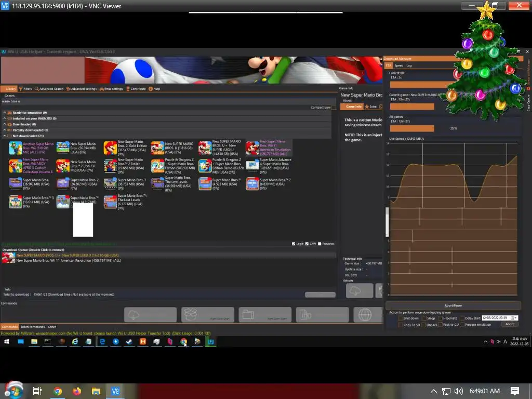This screenshot has height=399, width=532.
Task: Toggle the Compact view checkbox
Action: click(x=334, y=107)
